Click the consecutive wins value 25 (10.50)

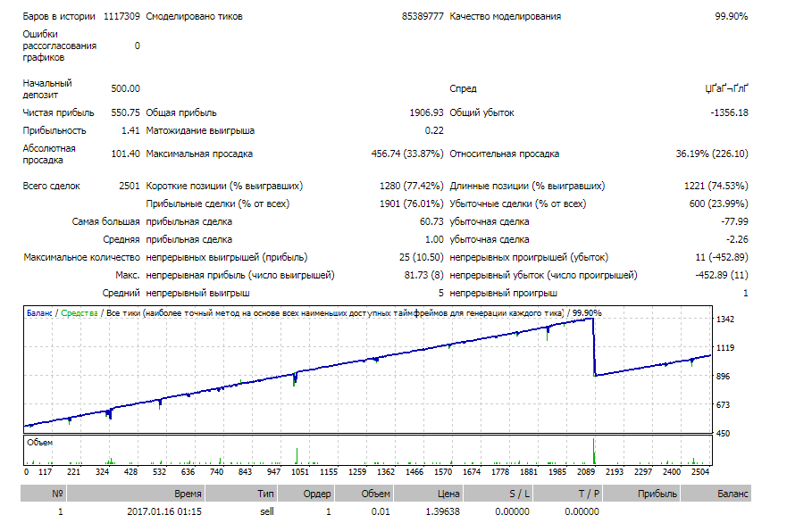click(x=422, y=257)
